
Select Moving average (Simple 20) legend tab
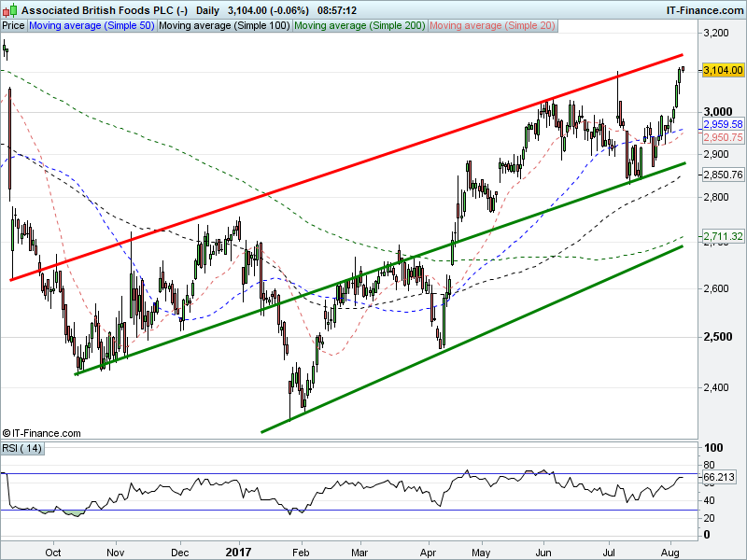tap(492, 26)
